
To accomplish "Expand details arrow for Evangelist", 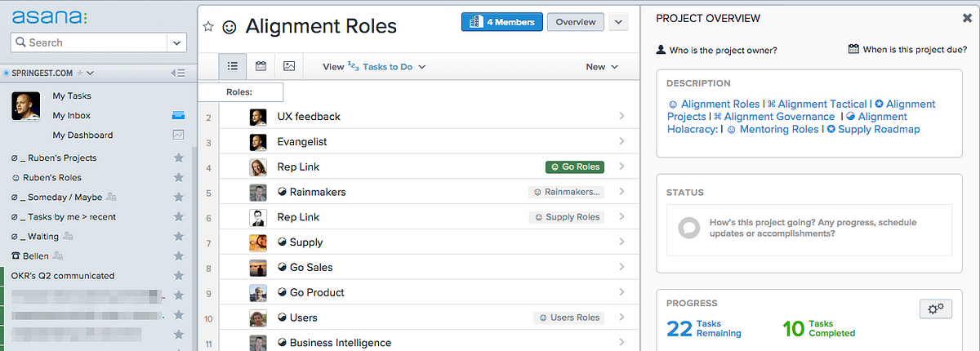I will 621,142.
